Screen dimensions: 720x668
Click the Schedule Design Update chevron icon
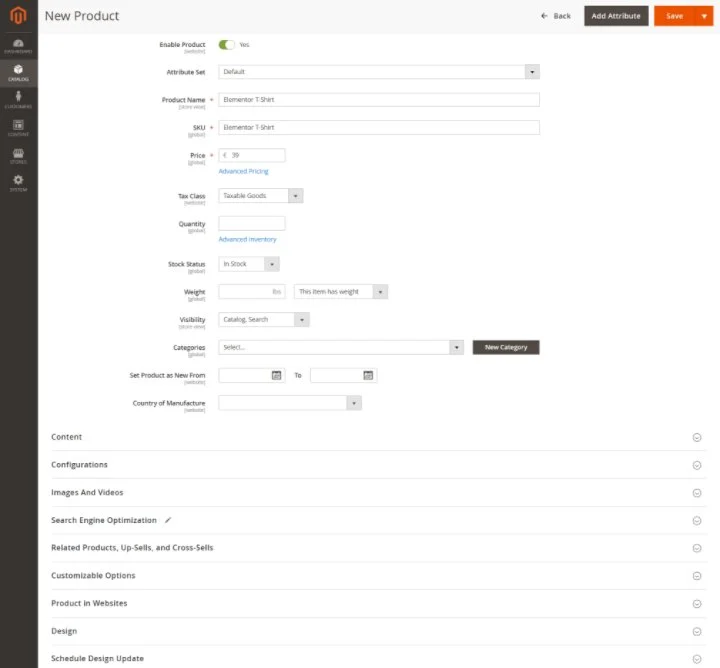[697, 659]
